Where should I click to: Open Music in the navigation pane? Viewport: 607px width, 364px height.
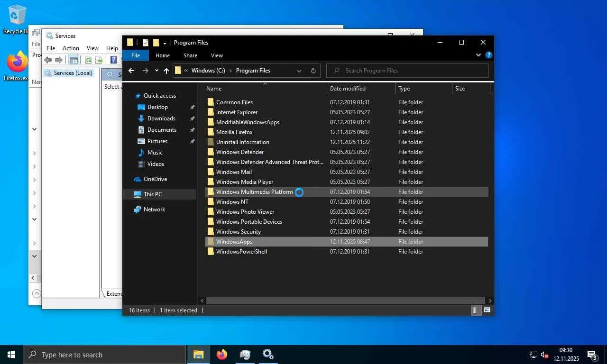[x=155, y=153]
